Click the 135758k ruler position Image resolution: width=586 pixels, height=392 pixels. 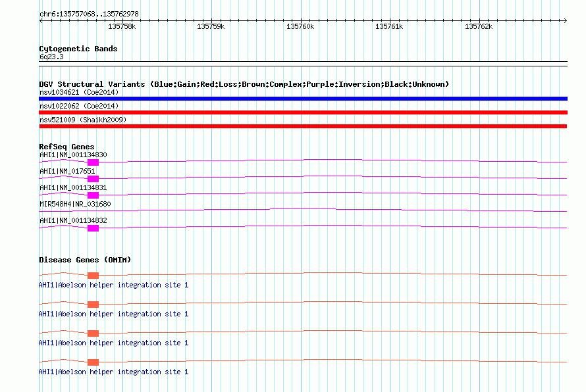click(x=122, y=26)
